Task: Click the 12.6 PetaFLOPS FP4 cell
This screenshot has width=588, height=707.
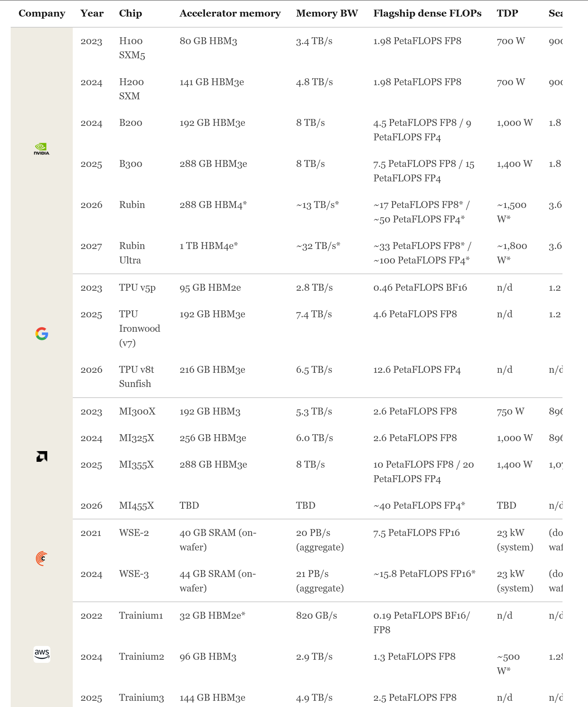Action: point(417,370)
